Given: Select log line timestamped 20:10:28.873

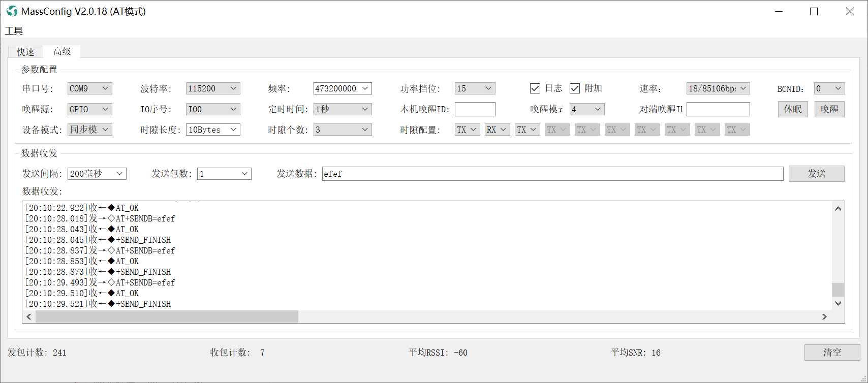Looking at the screenshot, I should pos(98,272).
